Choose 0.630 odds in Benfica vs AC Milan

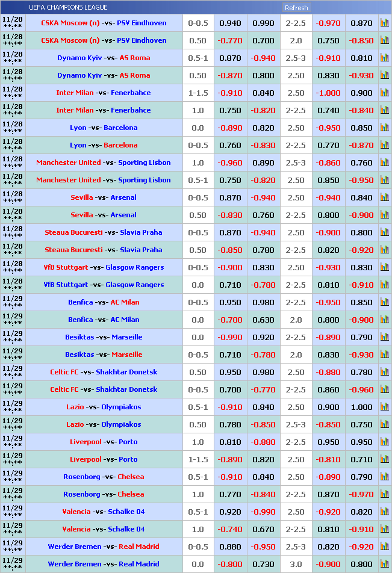(x=263, y=320)
